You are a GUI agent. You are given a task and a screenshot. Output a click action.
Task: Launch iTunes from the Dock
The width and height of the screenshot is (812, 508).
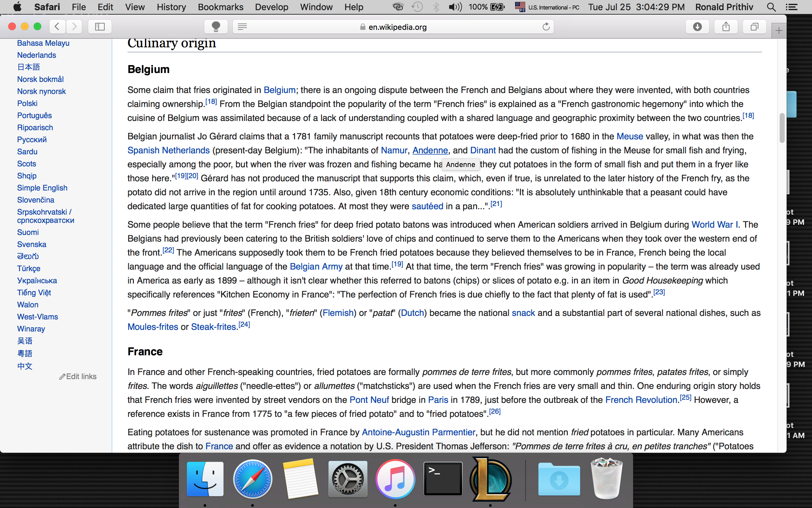pyautogui.click(x=395, y=479)
